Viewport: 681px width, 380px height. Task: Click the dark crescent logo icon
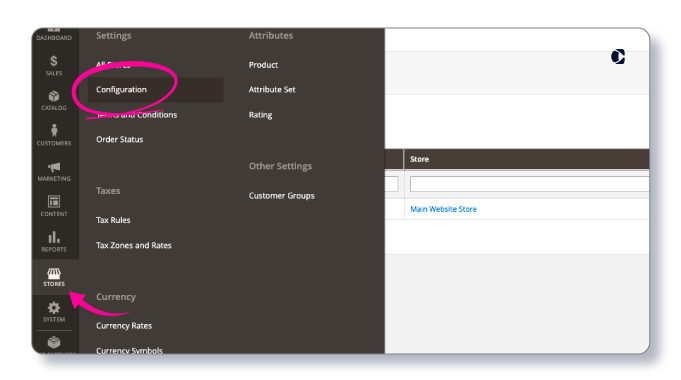coord(618,56)
